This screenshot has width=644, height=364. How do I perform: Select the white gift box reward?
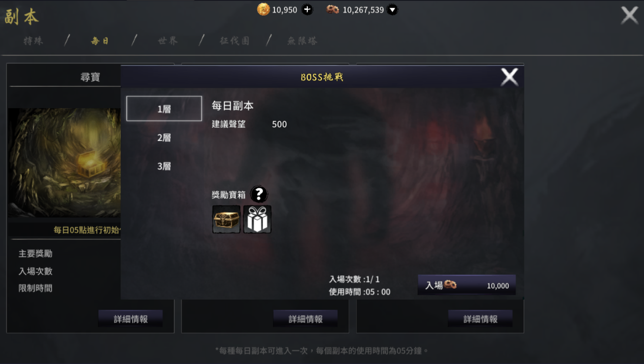coord(257,219)
